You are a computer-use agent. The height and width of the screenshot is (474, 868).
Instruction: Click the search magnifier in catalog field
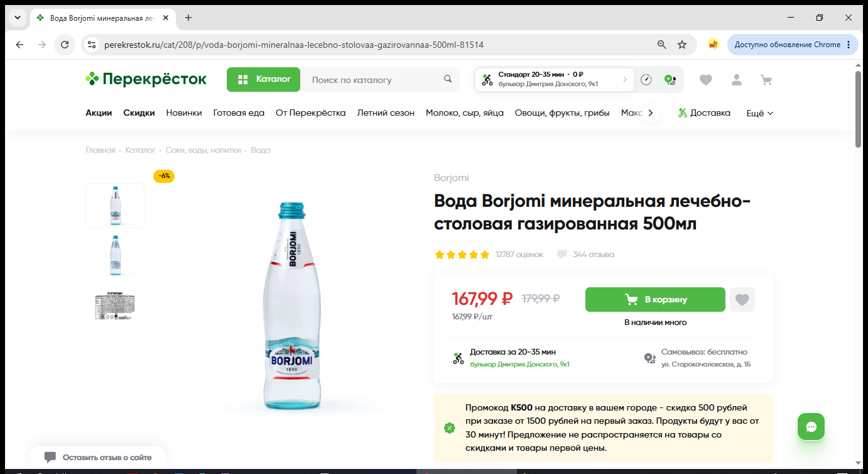click(448, 79)
